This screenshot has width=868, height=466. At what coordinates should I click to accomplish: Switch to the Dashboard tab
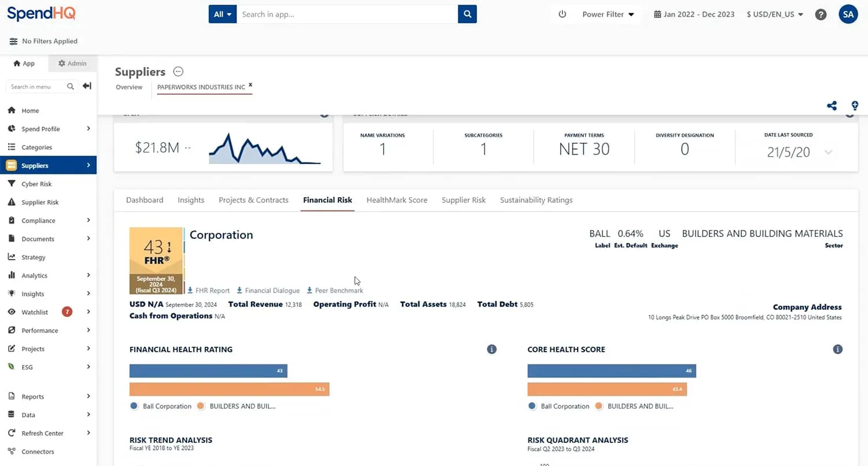click(145, 200)
